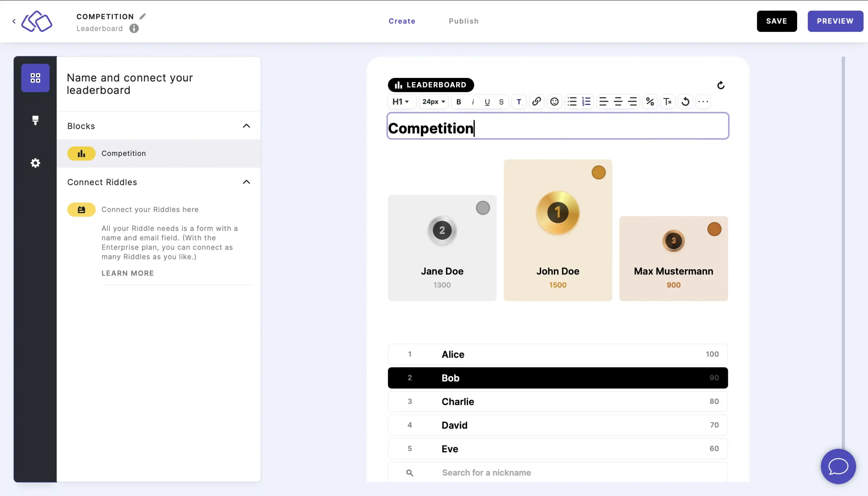Screen dimensions: 868x496
Task: Open the chat support bubble
Action: point(838,466)
